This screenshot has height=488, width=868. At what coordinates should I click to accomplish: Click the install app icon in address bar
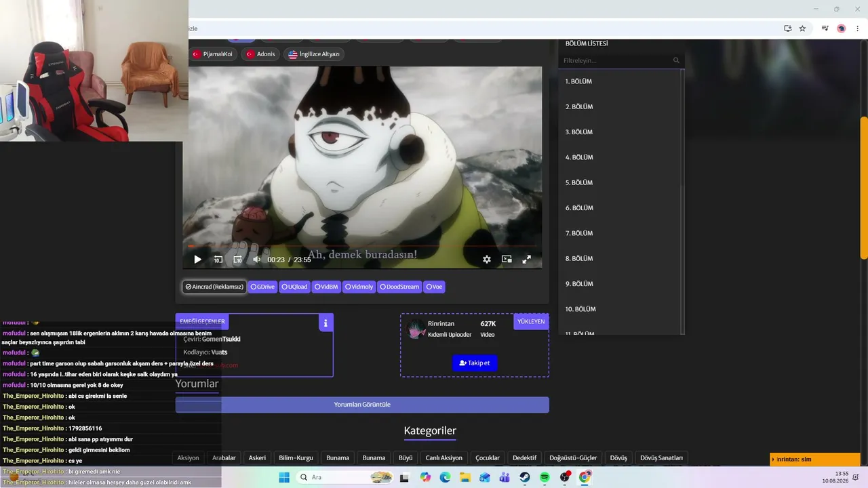coord(787,28)
